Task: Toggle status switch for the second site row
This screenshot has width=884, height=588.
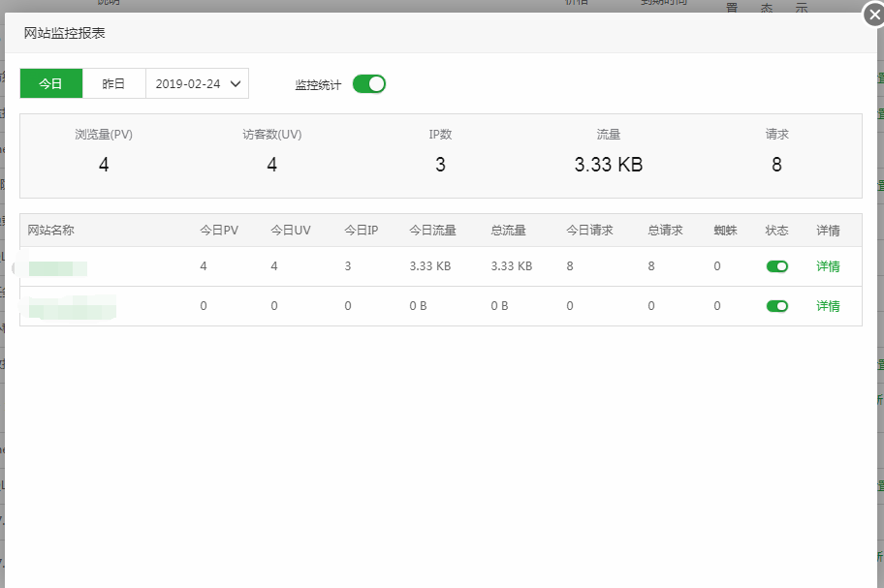Action: [x=776, y=306]
